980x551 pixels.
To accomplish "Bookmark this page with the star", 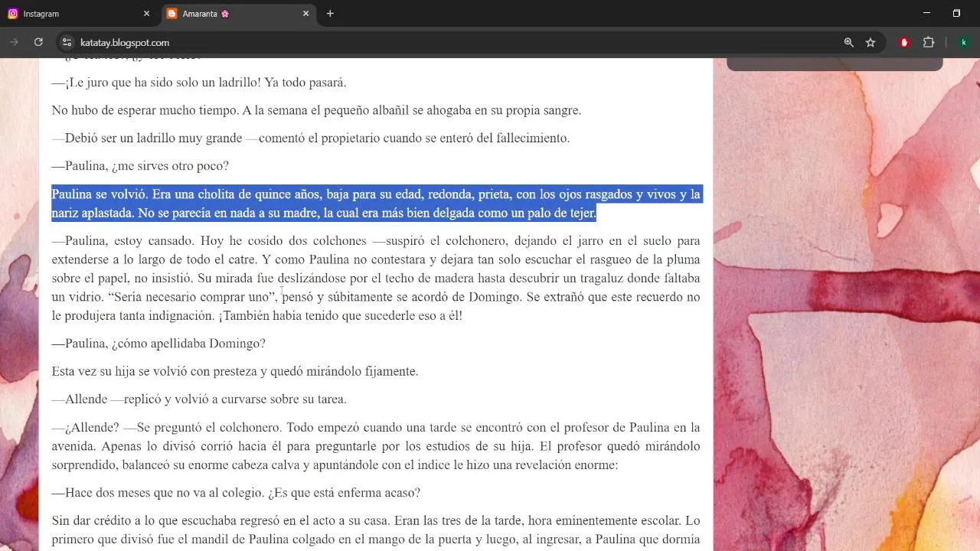I will 871,43.
